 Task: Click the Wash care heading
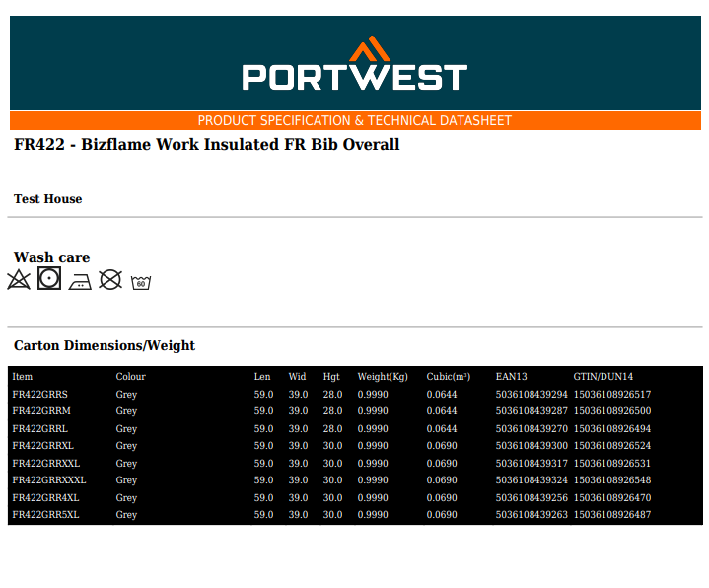tap(51, 257)
